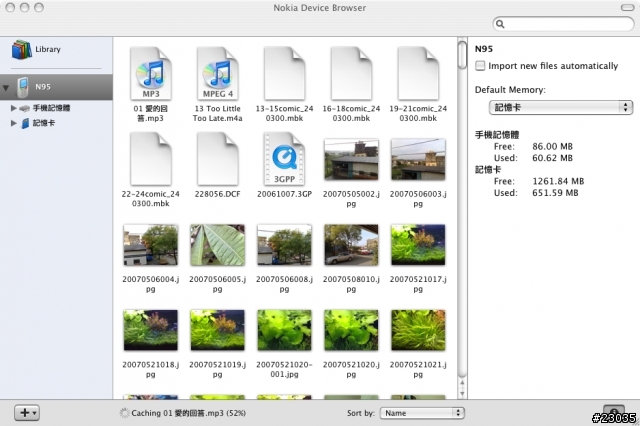
Task: Click the N95 heading in info panel
Action: [484, 49]
